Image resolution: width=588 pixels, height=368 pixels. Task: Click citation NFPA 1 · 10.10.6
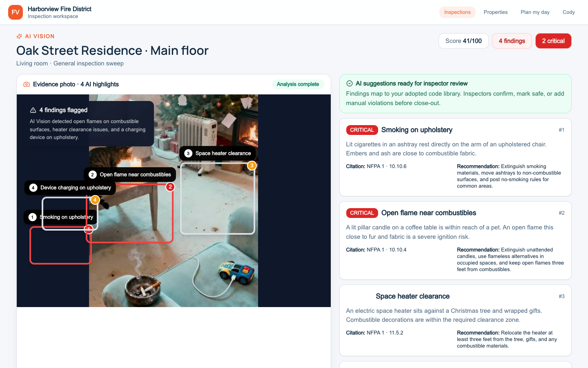point(376,166)
